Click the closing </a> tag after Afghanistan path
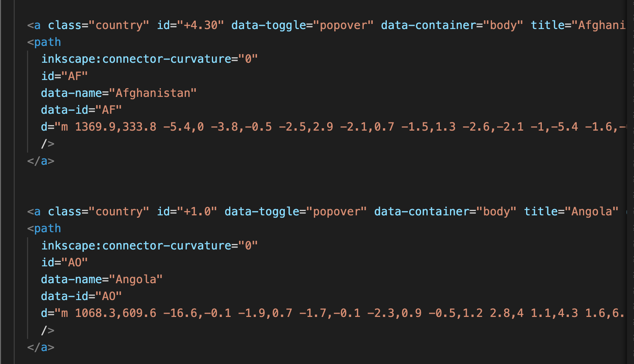This screenshot has height=364, width=634. 41,161
